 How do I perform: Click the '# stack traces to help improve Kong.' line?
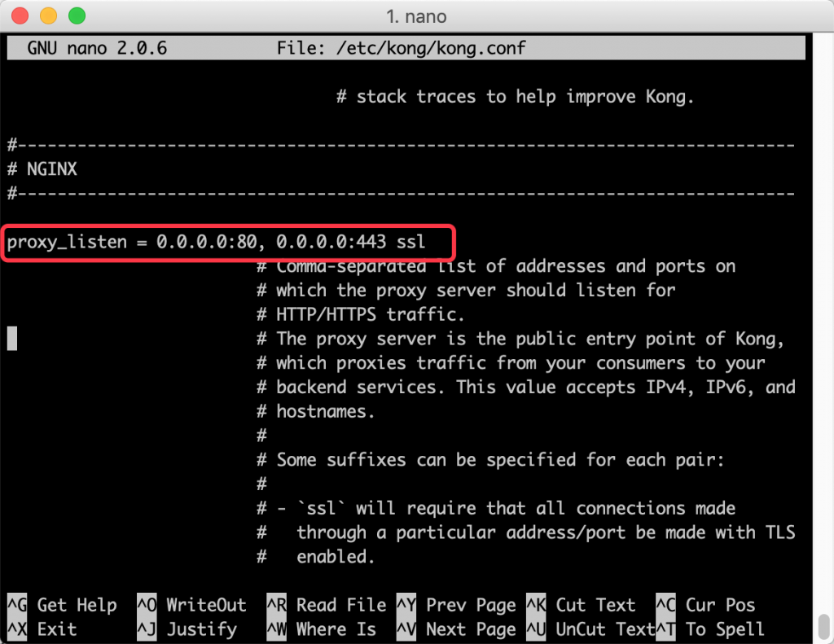516,97
